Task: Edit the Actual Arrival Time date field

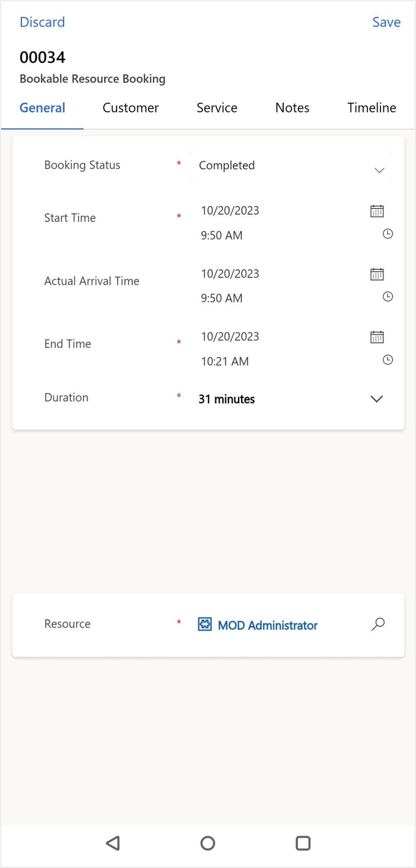Action: pyautogui.click(x=230, y=274)
